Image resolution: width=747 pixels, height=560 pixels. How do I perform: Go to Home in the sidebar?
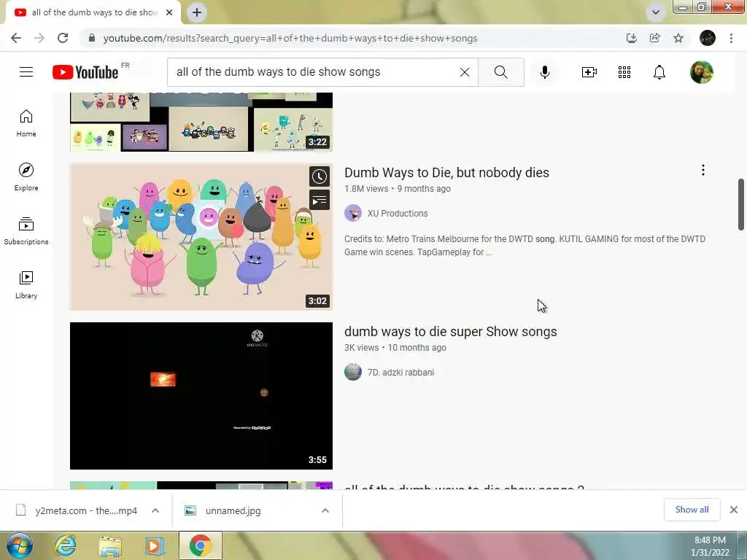pos(26,123)
